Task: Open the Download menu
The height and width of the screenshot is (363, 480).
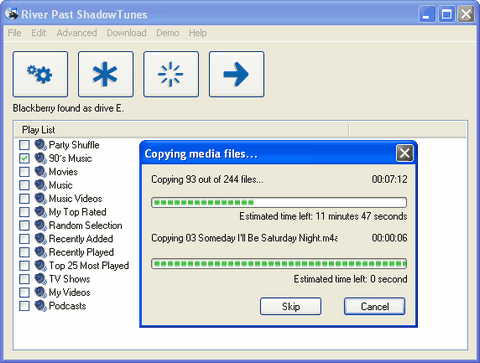Action: coord(126,33)
